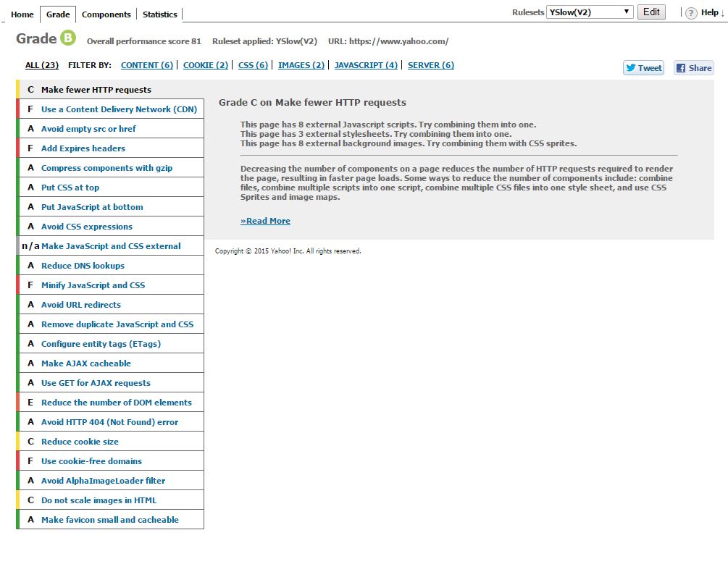The image size is (728, 572).
Task: Select the Avoid CSS expressions rule
Action: tap(111, 226)
